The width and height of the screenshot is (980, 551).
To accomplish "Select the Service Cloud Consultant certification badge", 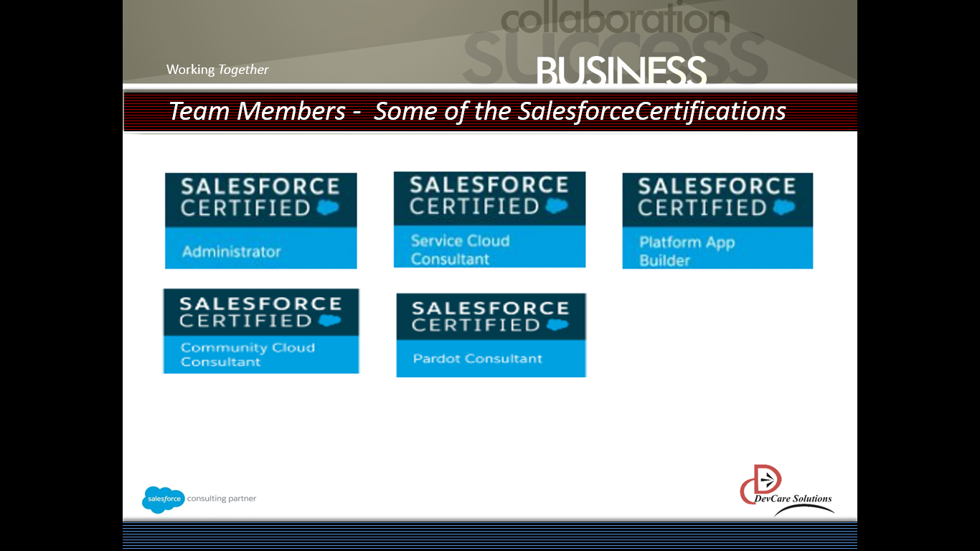I will pos(489,220).
